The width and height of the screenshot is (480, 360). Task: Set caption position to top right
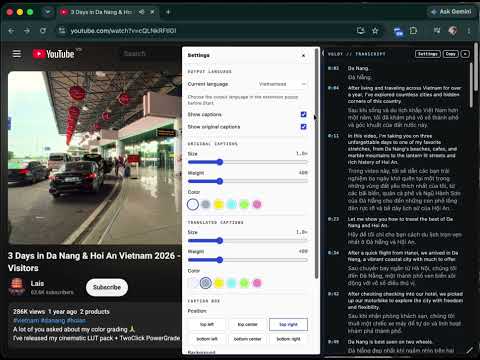point(288,324)
